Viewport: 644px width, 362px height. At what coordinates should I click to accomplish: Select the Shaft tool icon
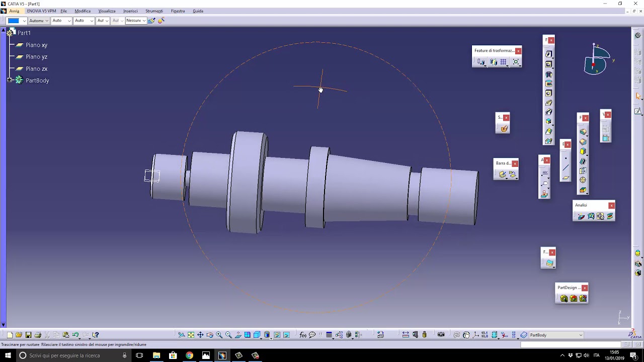(x=549, y=74)
